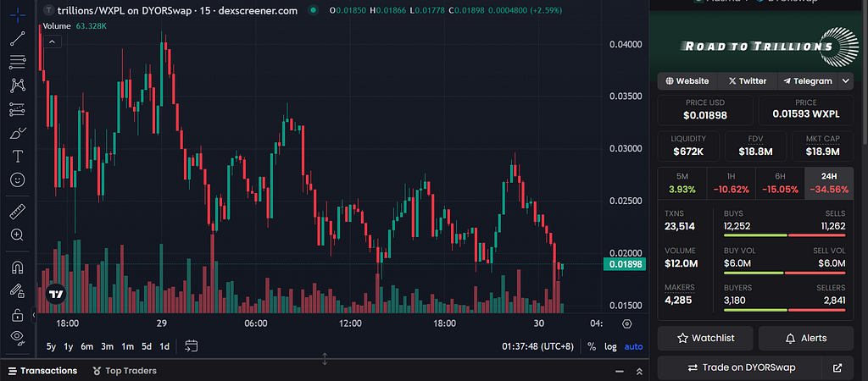Click the Road to Trillions banner

pos(755,47)
